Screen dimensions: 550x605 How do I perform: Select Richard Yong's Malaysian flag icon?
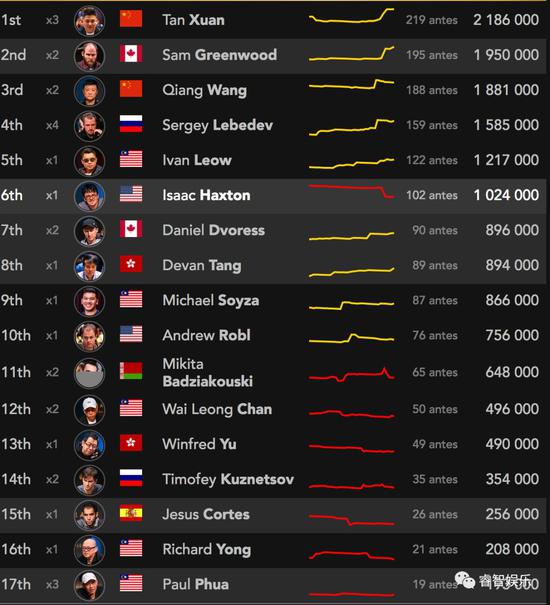131,548
